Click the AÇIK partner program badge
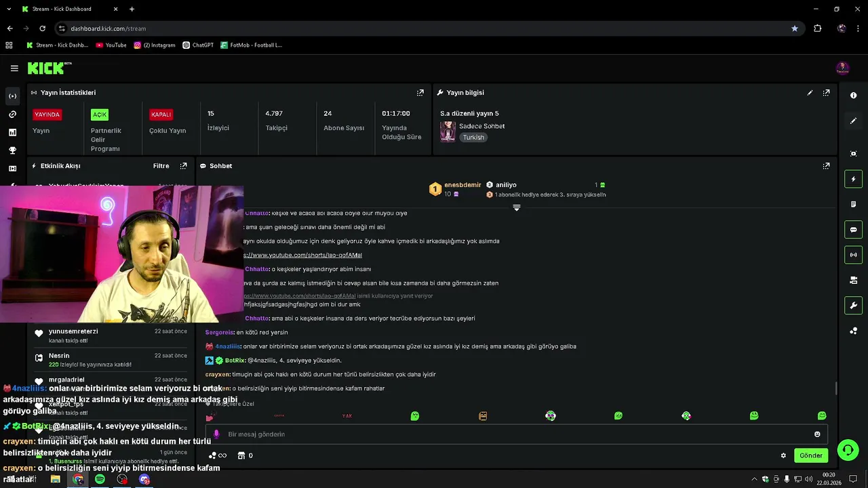The height and width of the screenshot is (488, 868). [x=100, y=115]
